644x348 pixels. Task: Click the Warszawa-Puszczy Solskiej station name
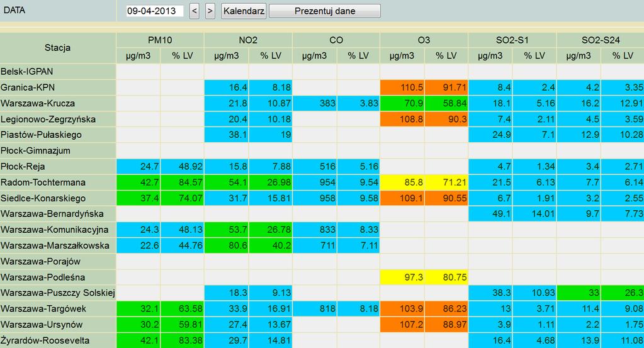(x=57, y=293)
